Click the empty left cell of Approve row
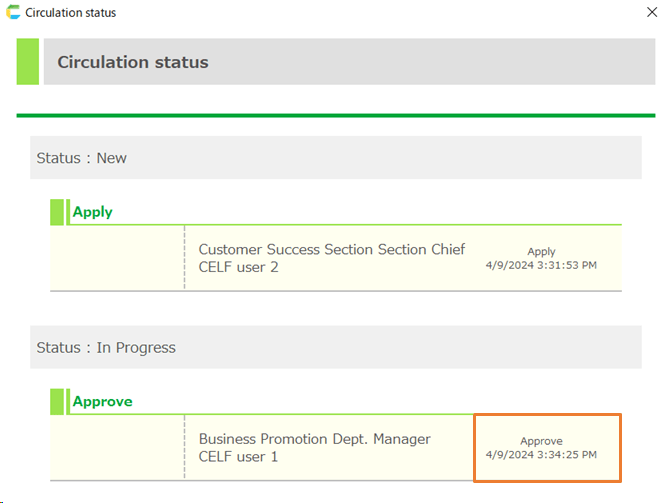666x503 pixels. click(x=117, y=448)
